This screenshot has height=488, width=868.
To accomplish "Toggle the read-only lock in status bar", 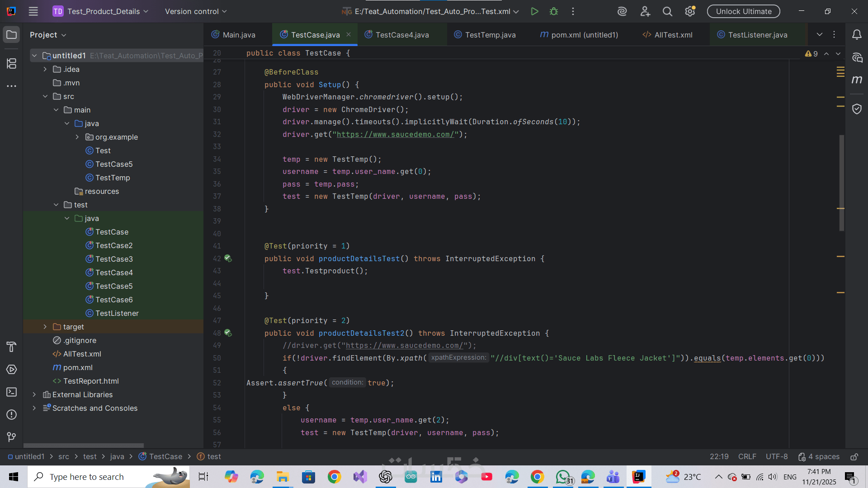I will [x=854, y=457].
